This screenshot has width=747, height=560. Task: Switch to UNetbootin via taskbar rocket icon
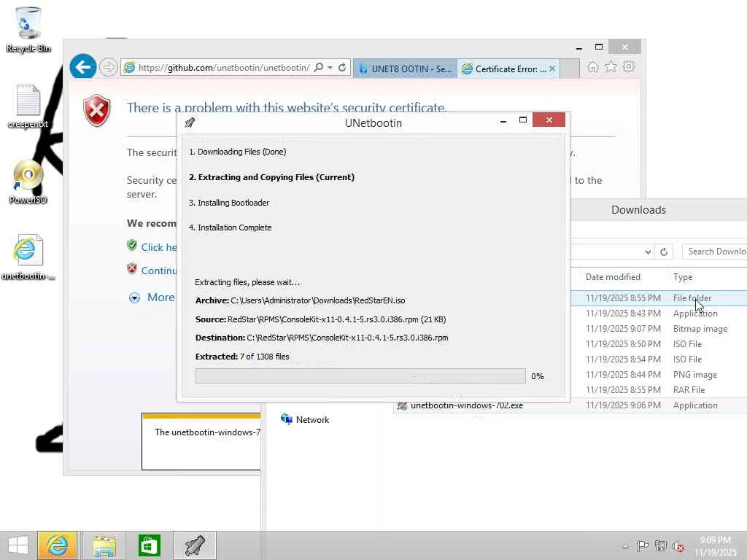coord(194,545)
